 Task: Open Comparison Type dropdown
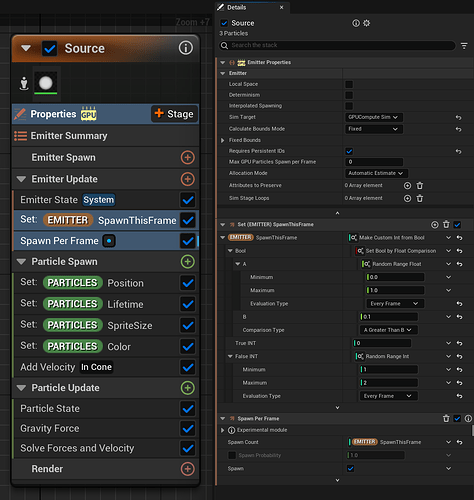click(388, 330)
